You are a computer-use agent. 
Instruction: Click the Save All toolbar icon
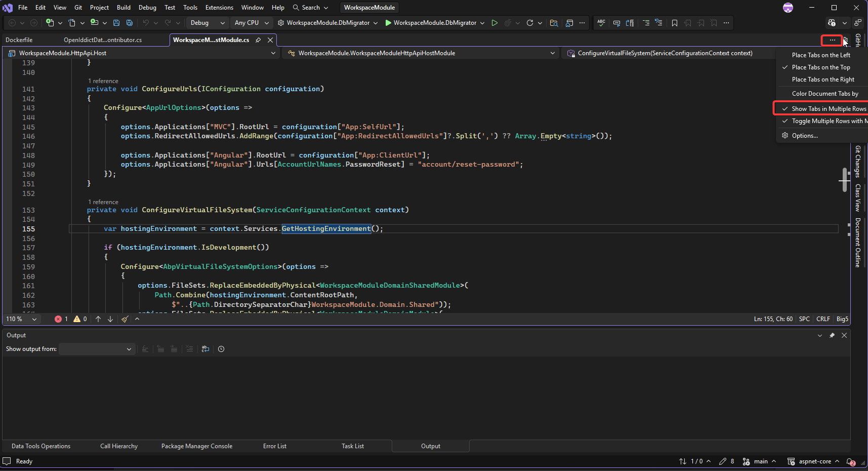pos(130,23)
